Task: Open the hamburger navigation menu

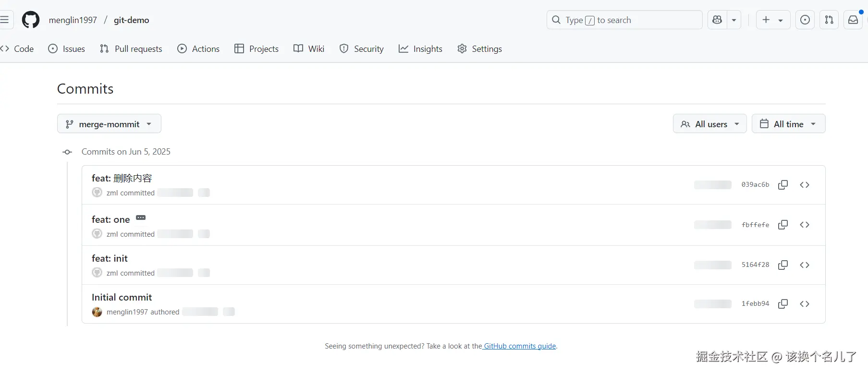Action: [4, 20]
